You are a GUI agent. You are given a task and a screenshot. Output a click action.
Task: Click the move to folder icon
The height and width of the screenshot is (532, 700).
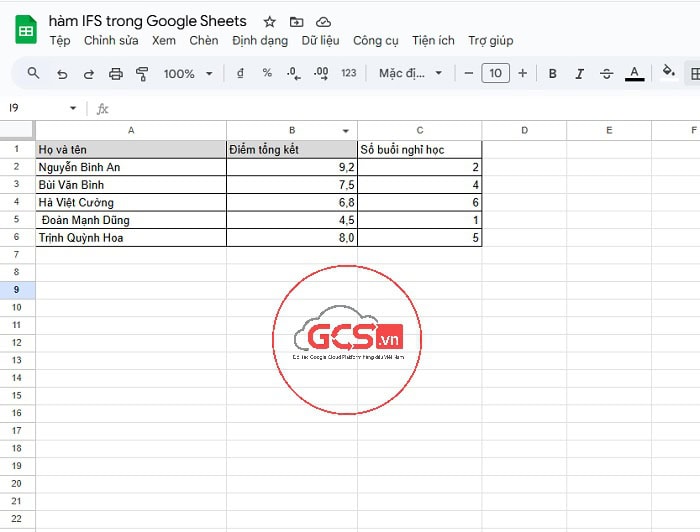coord(296,22)
